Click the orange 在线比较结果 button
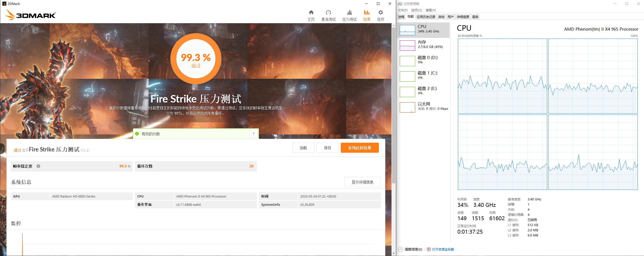 pyautogui.click(x=360, y=148)
